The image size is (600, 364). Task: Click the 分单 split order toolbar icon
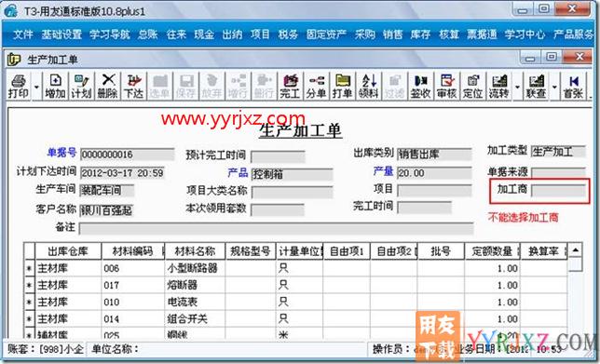pyautogui.click(x=316, y=87)
